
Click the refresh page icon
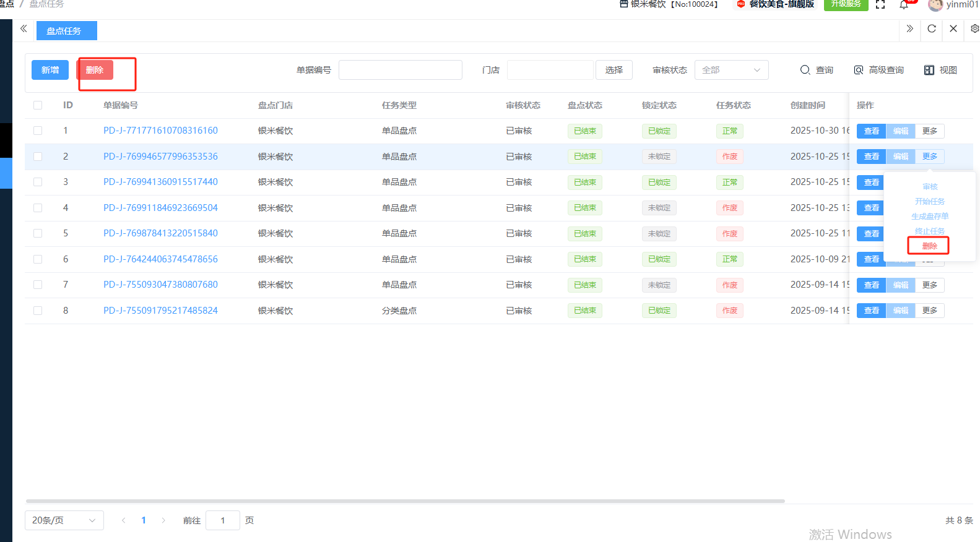pyautogui.click(x=931, y=29)
